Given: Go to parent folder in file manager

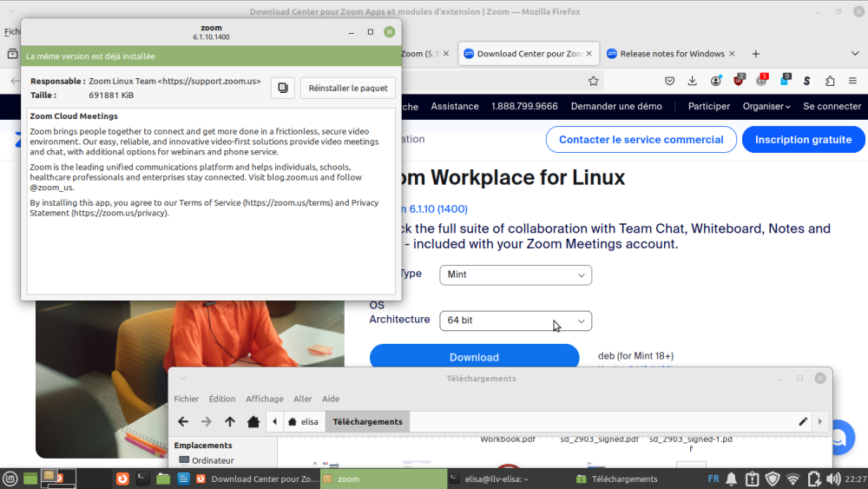Looking at the screenshot, I should coord(229,421).
